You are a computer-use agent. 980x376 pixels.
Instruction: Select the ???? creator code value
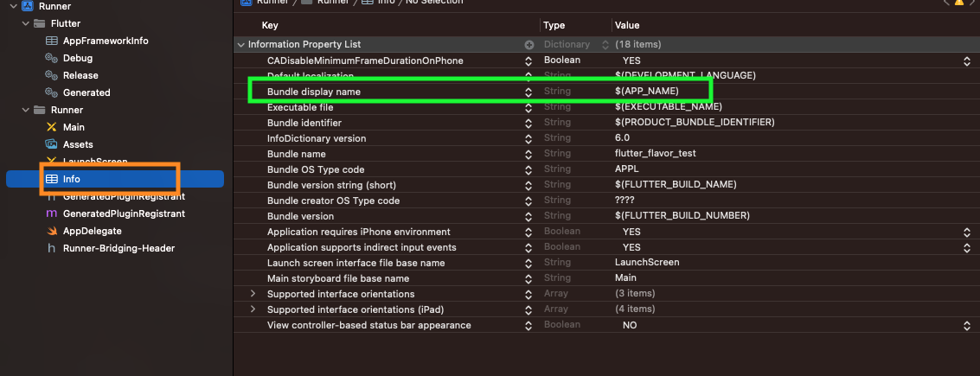pos(625,201)
